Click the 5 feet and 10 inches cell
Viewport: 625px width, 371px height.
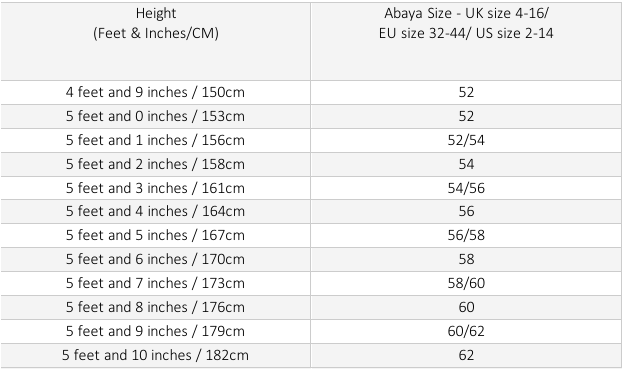[x=155, y=355]
